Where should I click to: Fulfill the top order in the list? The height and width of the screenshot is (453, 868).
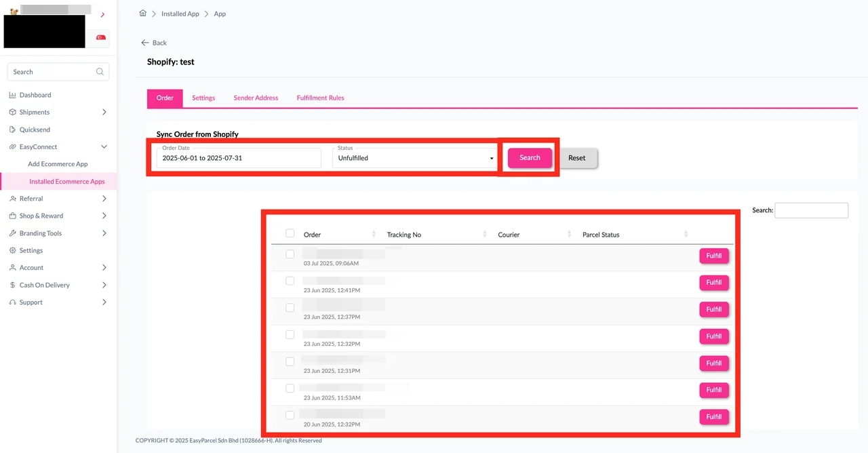(x=713, y=256)
